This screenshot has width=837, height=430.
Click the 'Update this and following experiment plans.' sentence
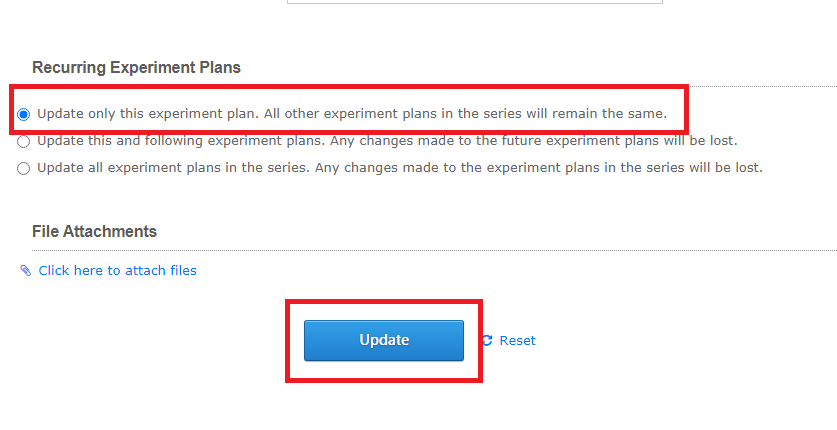181,141
